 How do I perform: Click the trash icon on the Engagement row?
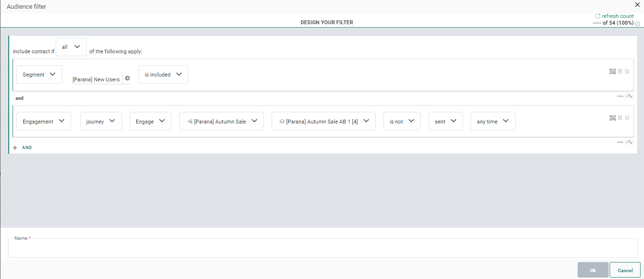click(620, 118)
